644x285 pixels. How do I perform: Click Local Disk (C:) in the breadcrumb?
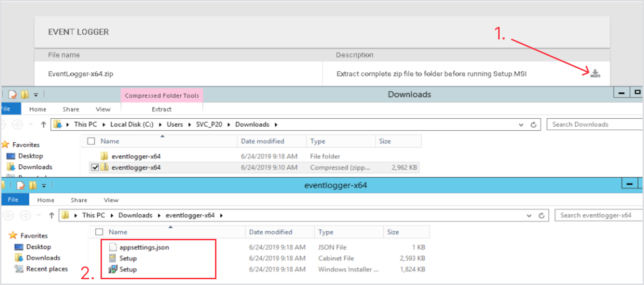[x=132, y=124]
